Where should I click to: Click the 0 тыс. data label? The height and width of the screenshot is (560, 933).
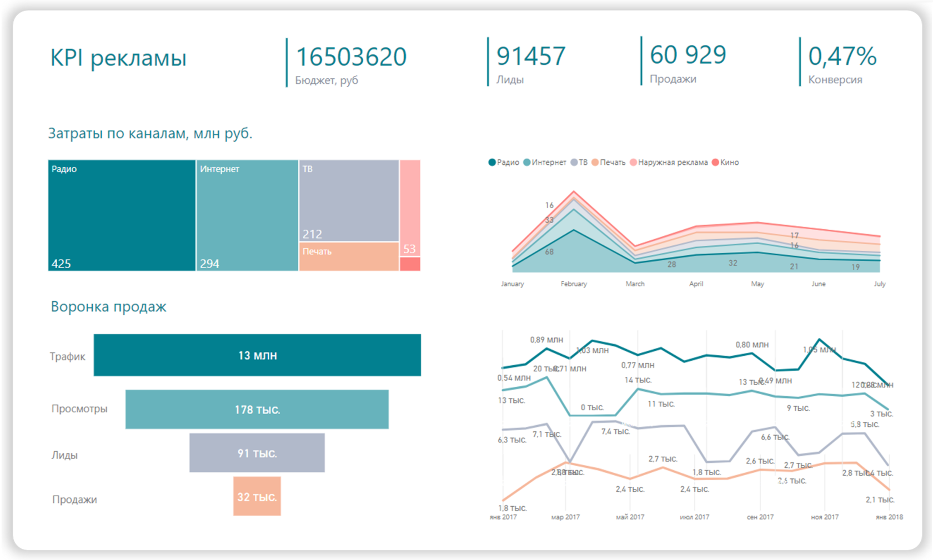coord(592,407)
